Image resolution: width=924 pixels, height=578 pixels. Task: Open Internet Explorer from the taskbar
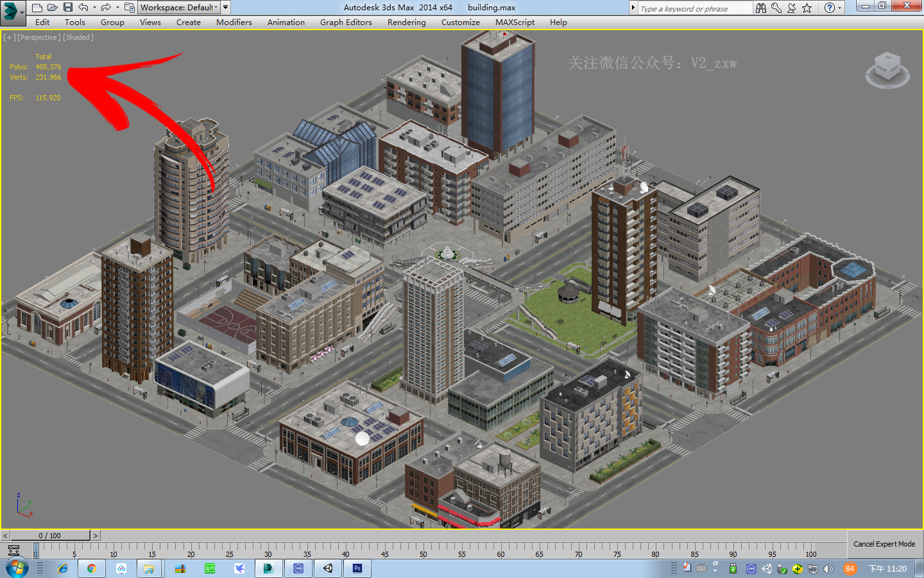click(x=63, y=568)
